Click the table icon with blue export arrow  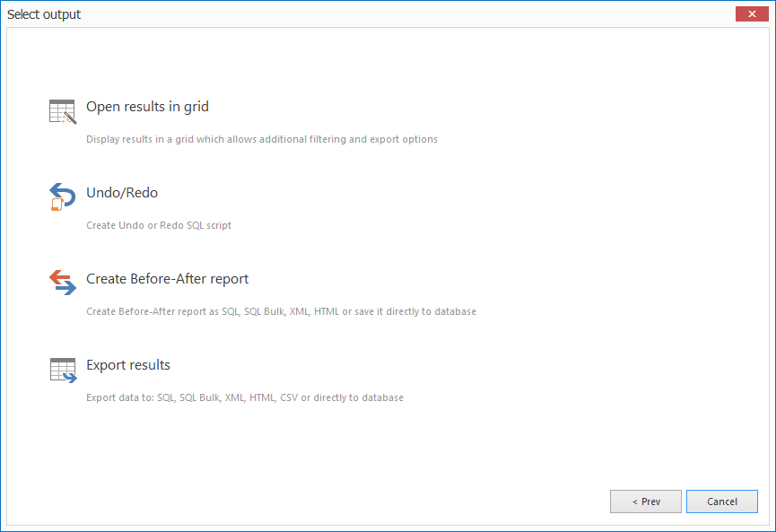tap(61, 369)
